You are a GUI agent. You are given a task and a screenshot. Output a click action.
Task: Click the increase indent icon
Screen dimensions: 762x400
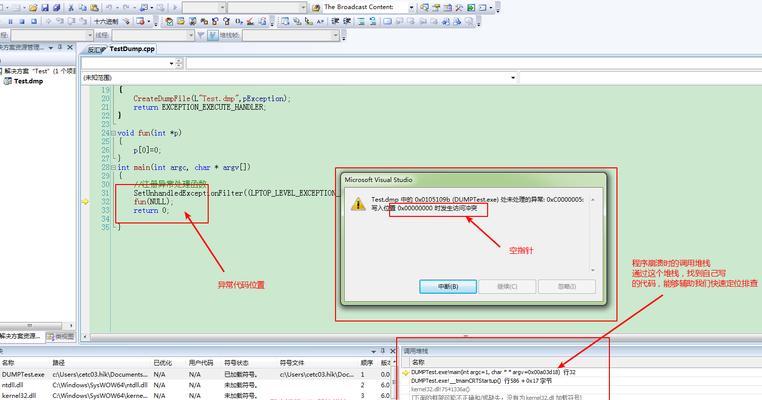[347, 21]
